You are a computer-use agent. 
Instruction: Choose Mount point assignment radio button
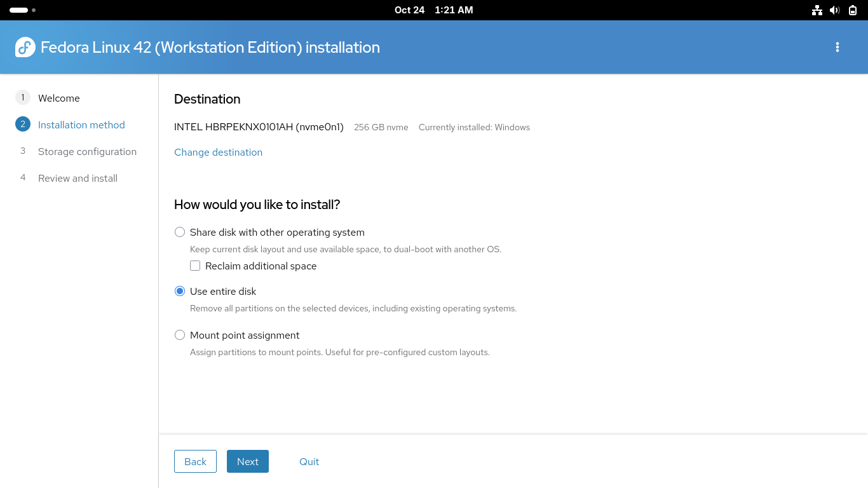tap(180, 335)
